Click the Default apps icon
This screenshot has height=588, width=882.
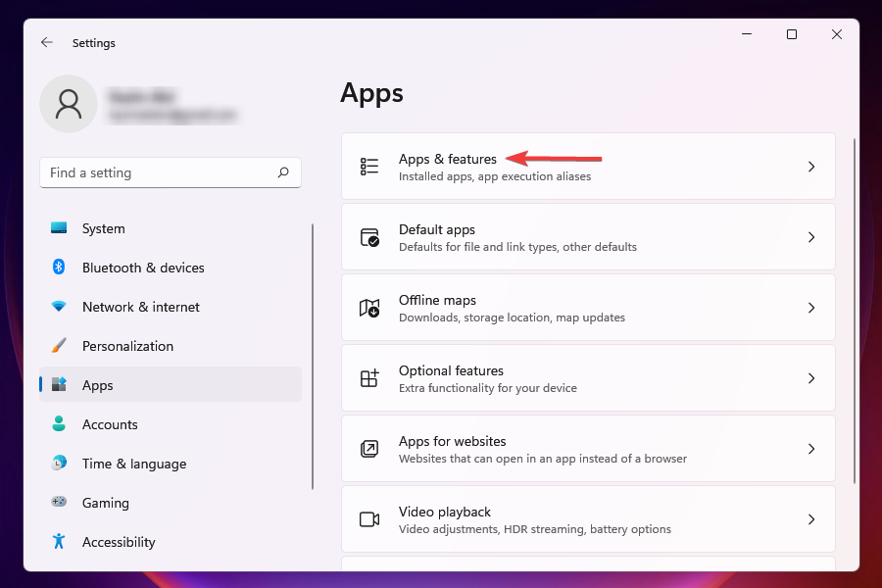pyautogui.click(x=369, y=237)
